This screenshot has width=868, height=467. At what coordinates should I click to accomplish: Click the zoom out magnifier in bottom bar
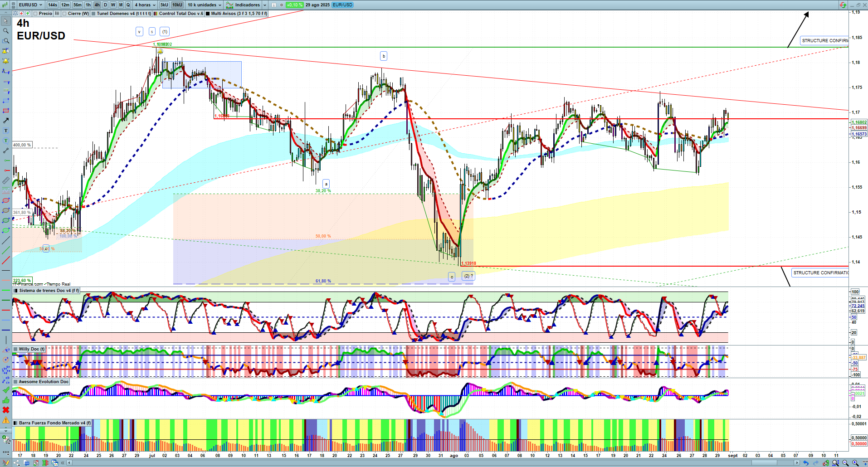coord(845,463)
